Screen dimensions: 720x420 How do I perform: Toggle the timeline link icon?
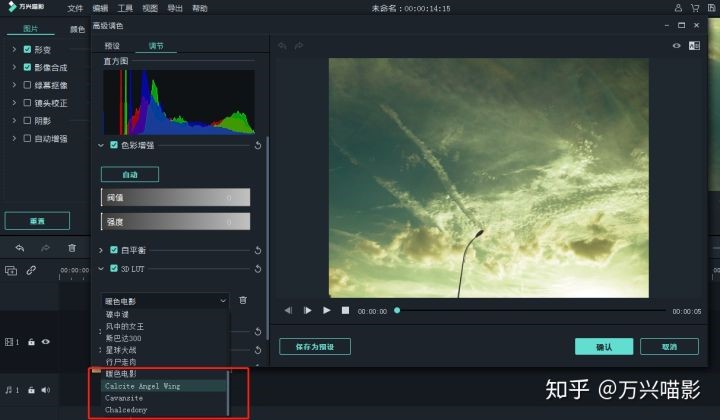click(x=31, y=270)
